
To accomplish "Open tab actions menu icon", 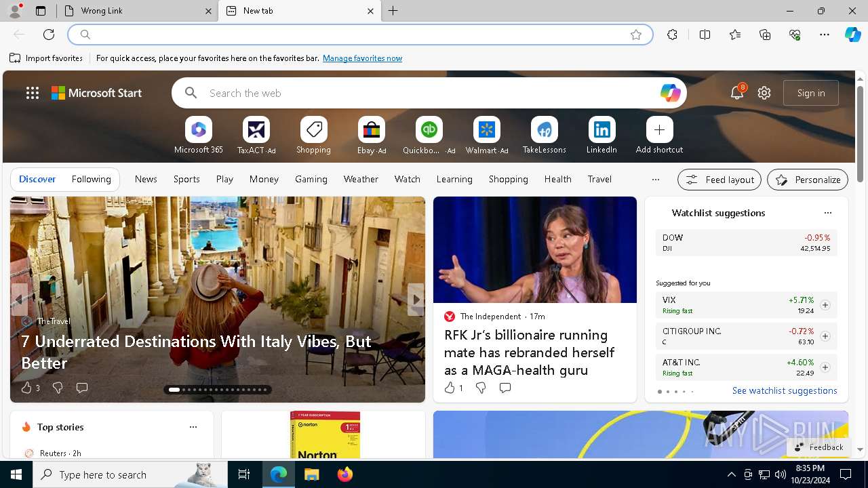I will [41, 11].
